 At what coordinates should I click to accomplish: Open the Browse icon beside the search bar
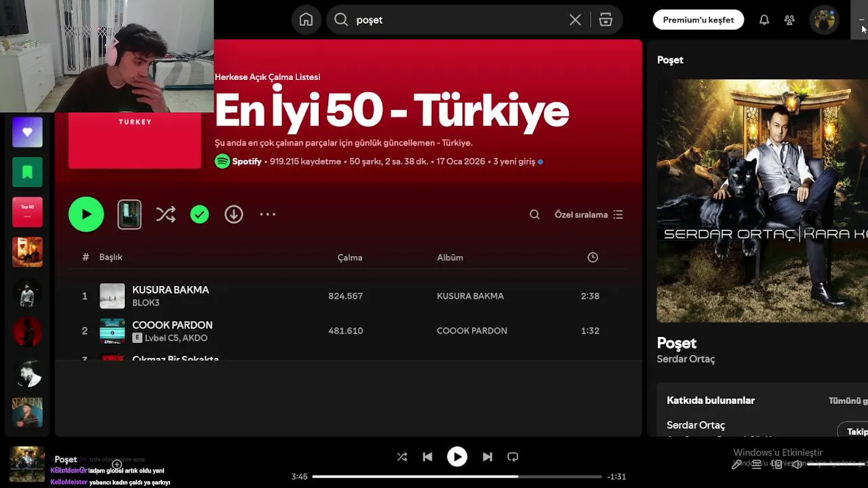pos(606,20)
